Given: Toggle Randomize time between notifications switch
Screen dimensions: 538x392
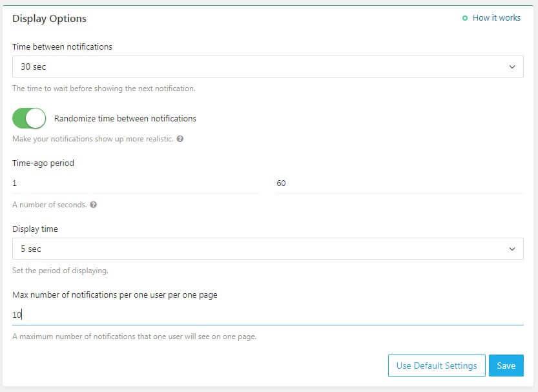Looking at the screenshot, I should 29,118.
